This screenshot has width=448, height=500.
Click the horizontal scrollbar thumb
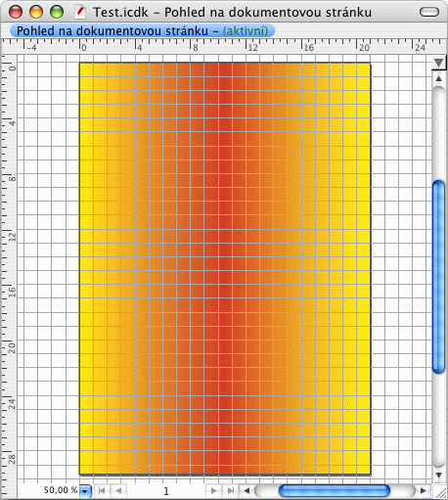click(x=335, y=490)
